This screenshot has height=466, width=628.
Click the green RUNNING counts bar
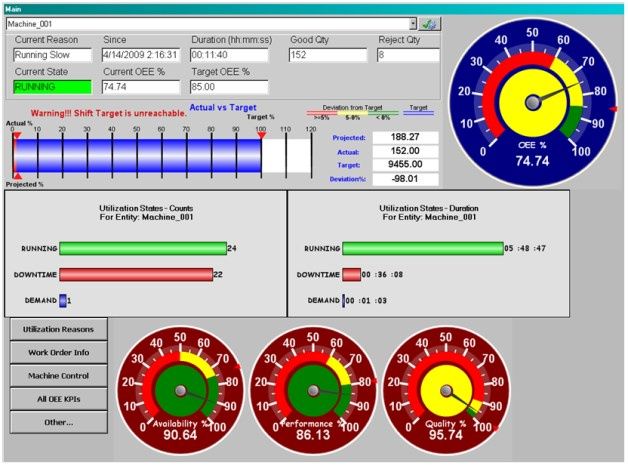[143, 248]
